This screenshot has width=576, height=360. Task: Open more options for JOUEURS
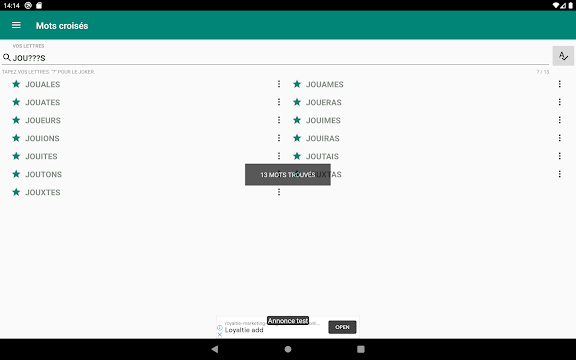pos(279,120)
